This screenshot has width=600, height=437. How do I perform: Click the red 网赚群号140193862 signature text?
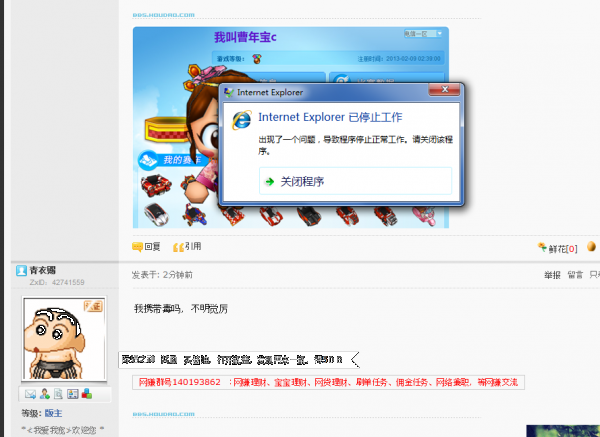328,382
